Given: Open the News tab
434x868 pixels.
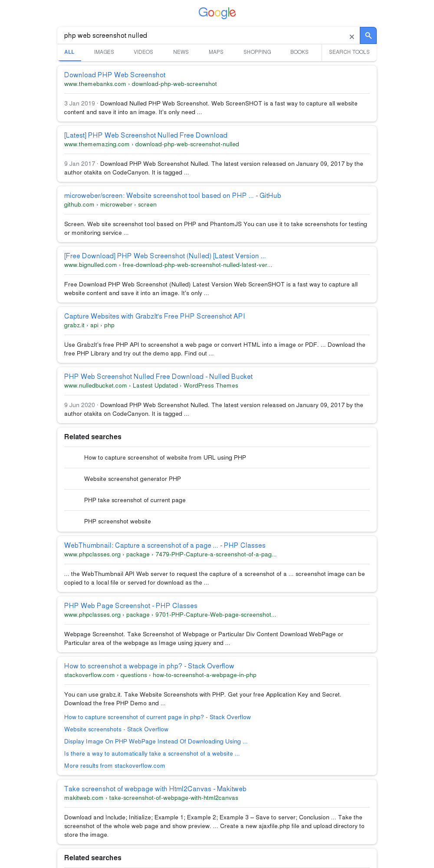Looking at the screenshot, I should click(181, 52).
